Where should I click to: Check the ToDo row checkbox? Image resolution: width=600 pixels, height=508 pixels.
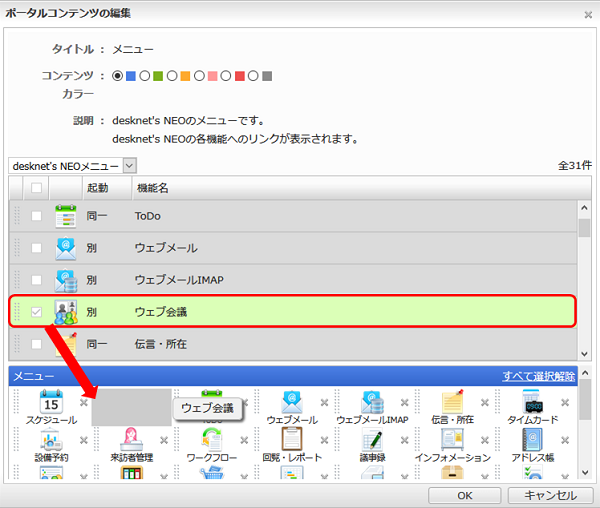point(37,216)
